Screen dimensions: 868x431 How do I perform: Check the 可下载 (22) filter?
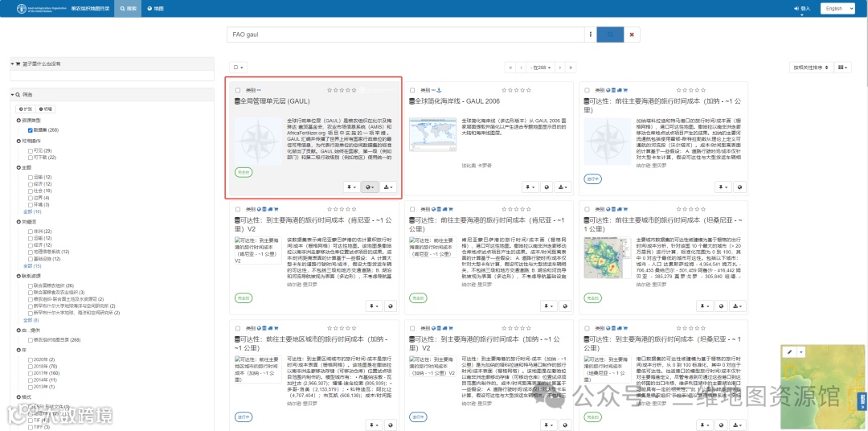(x=31, y=158)
